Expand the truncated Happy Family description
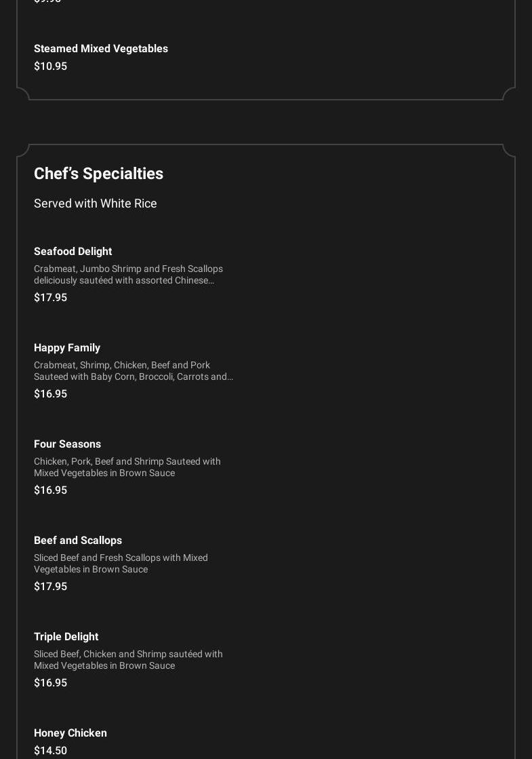This screenshot has width=532, height=759. click(134, 371)
